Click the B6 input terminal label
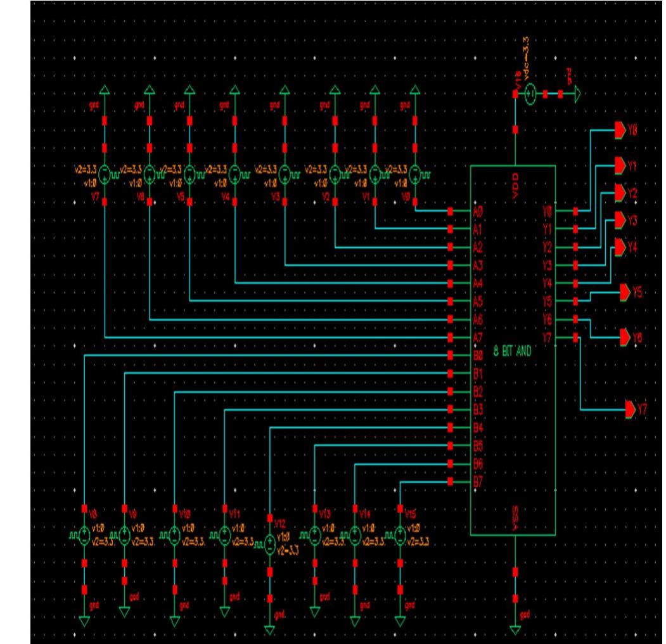The width and height of the screenshot is (666, 644). pos(478,464)
